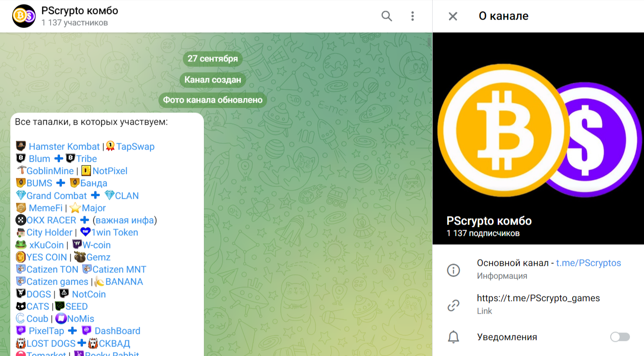
Task: Open the Major link
Action: 94,208
